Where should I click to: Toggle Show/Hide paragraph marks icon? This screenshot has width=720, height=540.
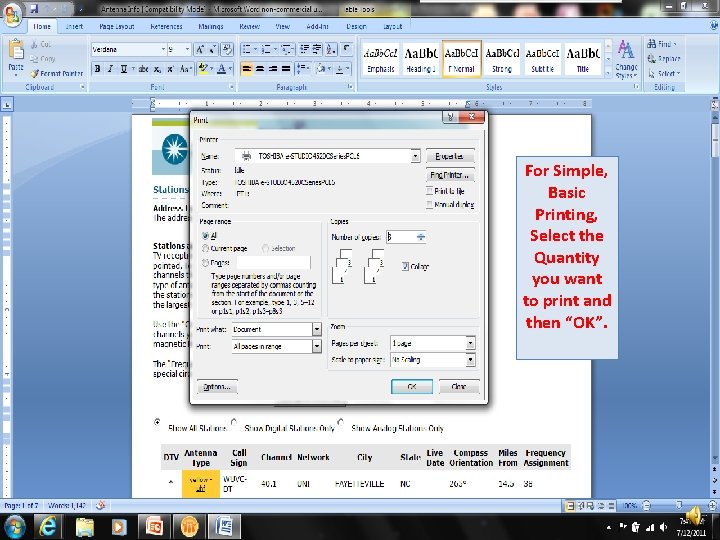[x=347, y=49]
